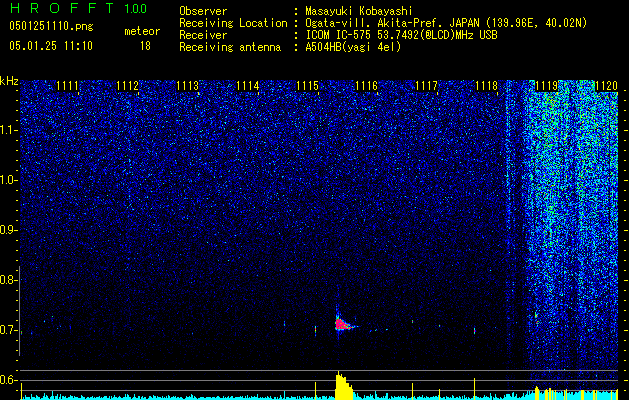Click the HROFFT 1.0.0 title text
Viewport: 629px width, 400px height.
[x=78, y=8]
